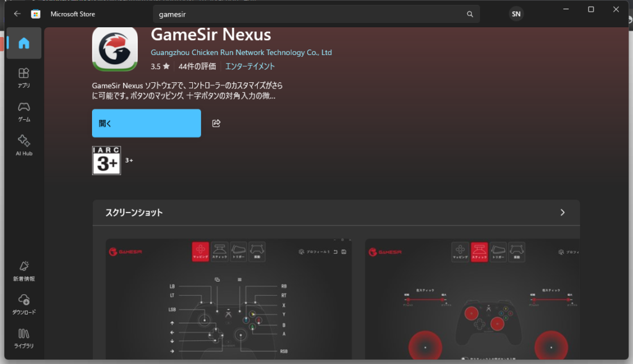Open the ゲーム (Games) section
The image size is (633, 364).
click(24, 112)
